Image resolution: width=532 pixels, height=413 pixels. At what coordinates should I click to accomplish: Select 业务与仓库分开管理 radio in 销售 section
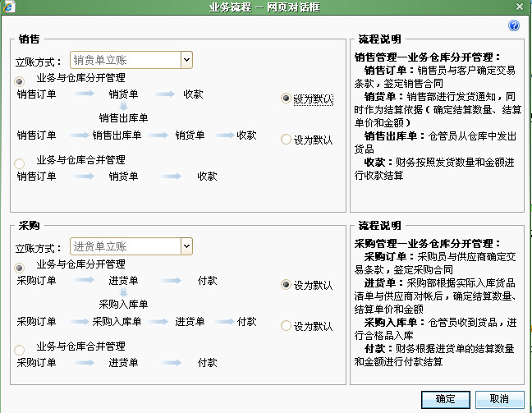pyautogui.click(x=20, y=81)
